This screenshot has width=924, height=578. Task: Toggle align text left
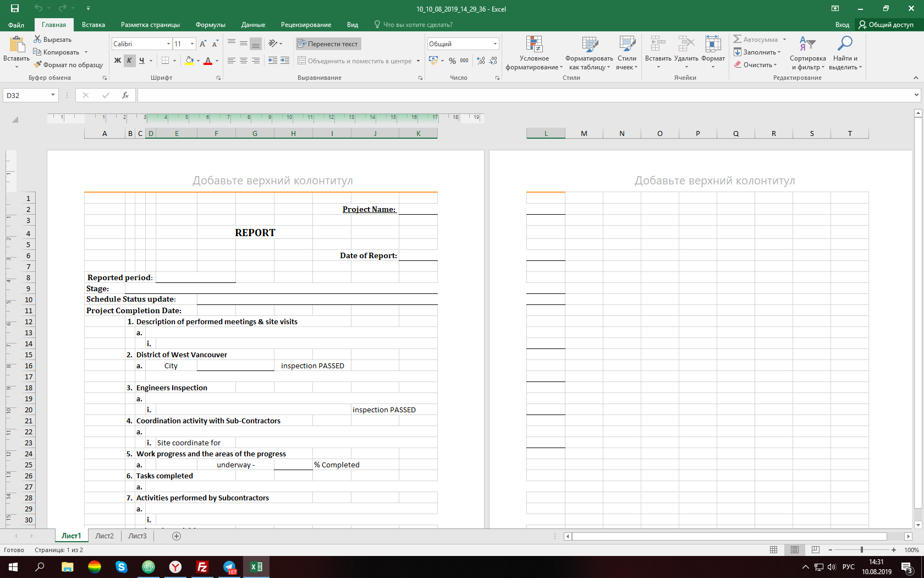coord(232,61)
